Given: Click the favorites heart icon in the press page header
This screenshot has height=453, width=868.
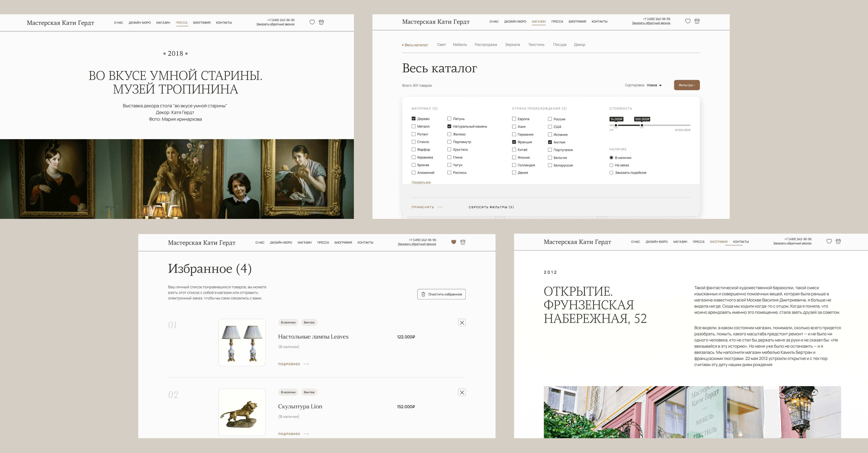Looking at the screenshot, I should (312, 22).
